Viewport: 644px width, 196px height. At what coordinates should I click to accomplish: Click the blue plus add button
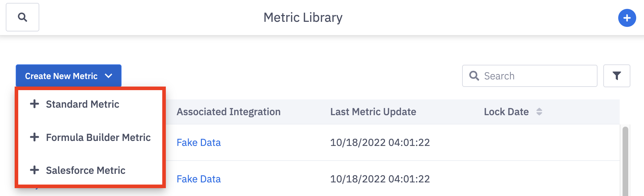click(627, 18)
